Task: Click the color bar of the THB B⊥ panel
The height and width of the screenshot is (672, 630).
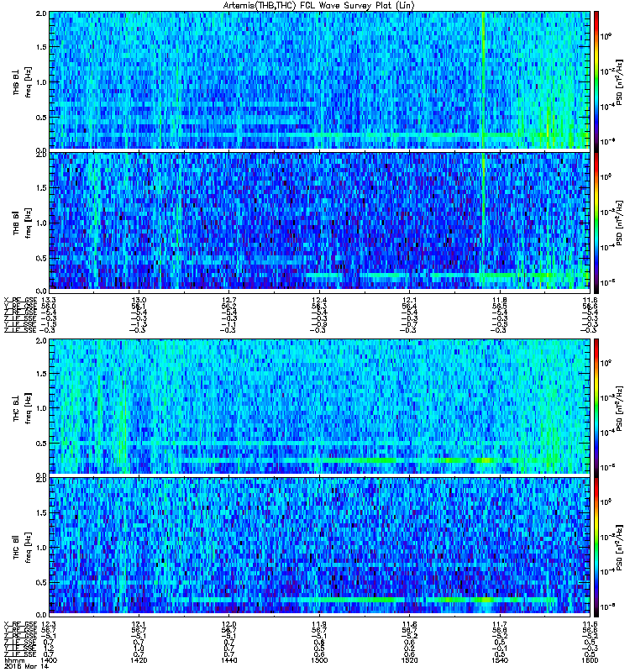Action: point(596,81)
